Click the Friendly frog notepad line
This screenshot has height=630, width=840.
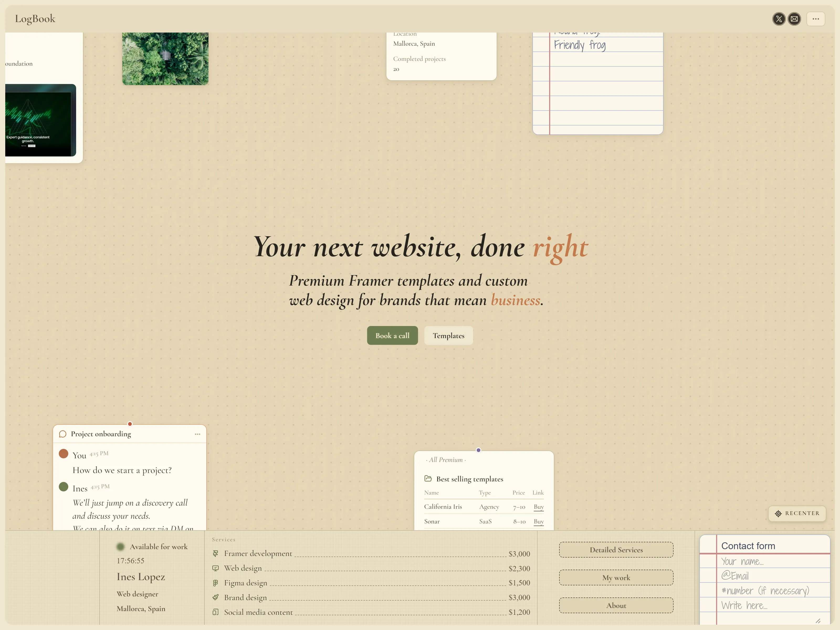580,45
